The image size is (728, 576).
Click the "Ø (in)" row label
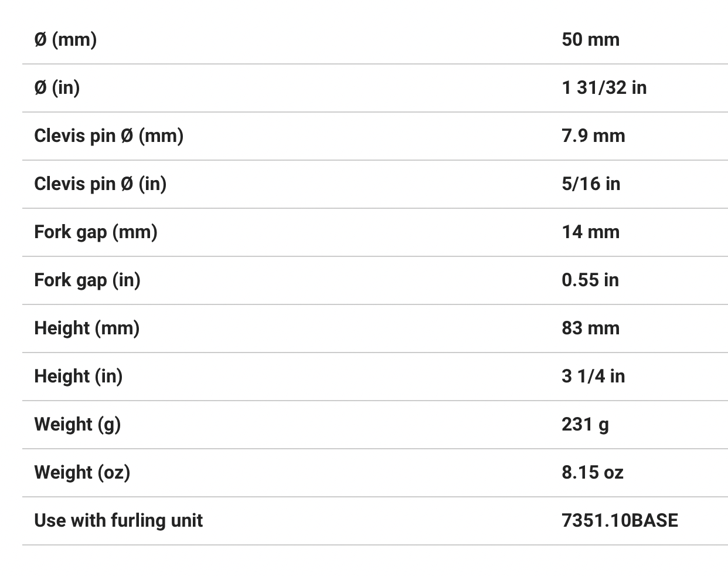(x=57, y=88)
